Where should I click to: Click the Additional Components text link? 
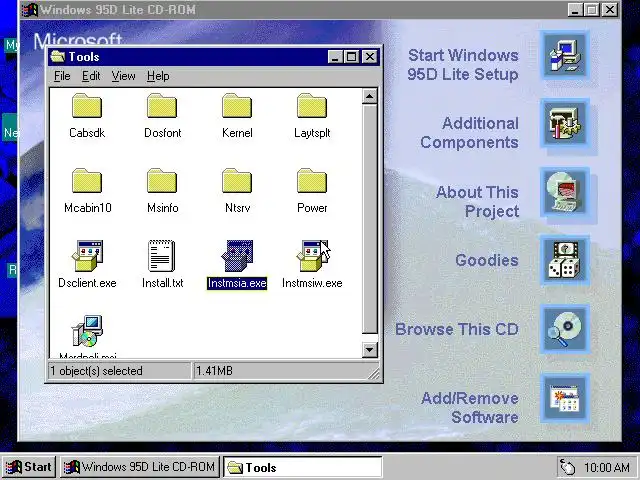pyautogui.click(x=469, y=133)
